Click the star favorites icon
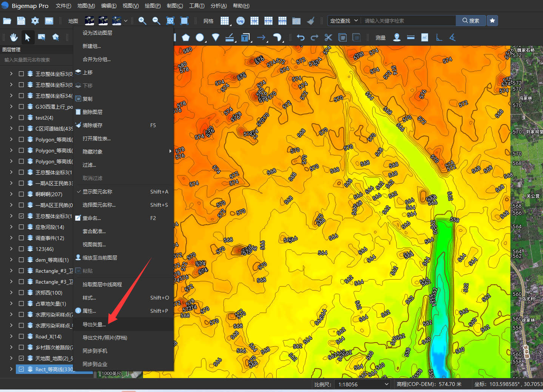 point(492,21)
